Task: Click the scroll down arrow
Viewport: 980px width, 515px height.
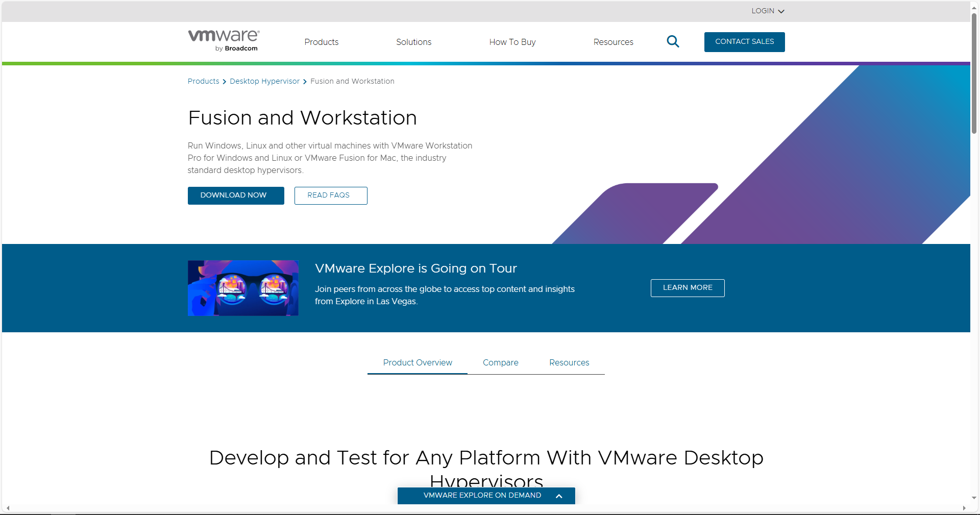Action: point(974,498)
